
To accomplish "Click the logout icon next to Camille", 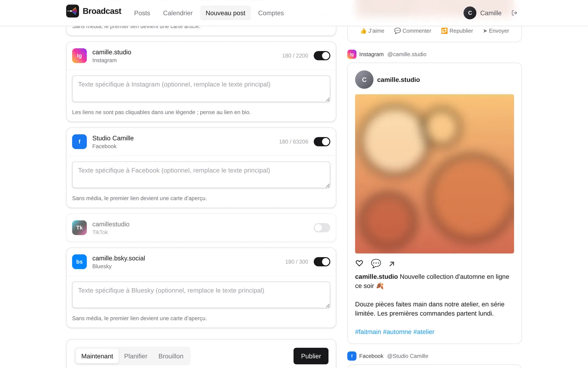I will [x=514, y=13].
